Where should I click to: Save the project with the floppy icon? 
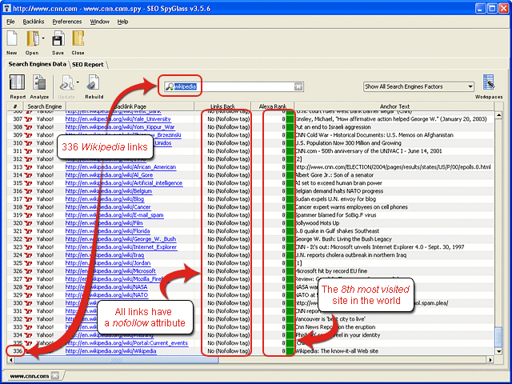coord(58,40)
